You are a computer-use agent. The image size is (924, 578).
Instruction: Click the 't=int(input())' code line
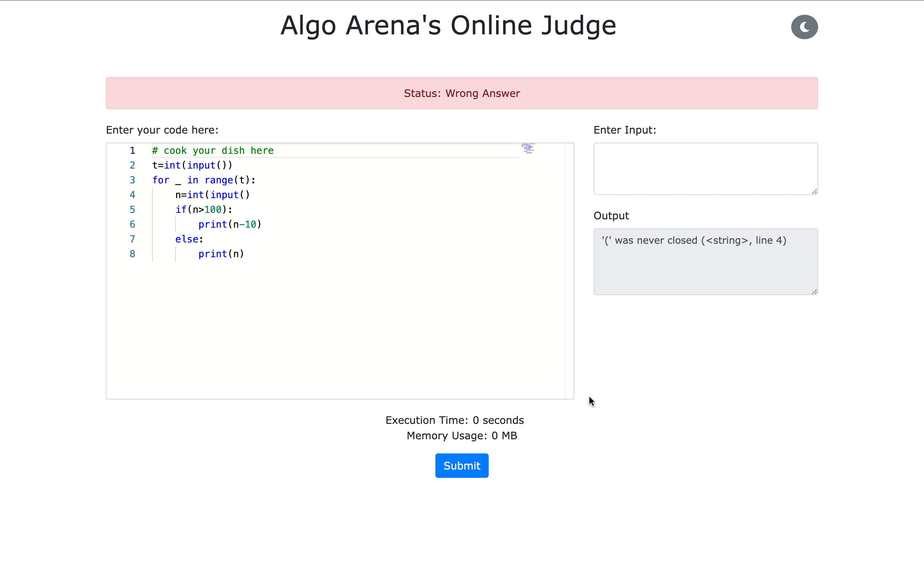[x=192, y=165]
